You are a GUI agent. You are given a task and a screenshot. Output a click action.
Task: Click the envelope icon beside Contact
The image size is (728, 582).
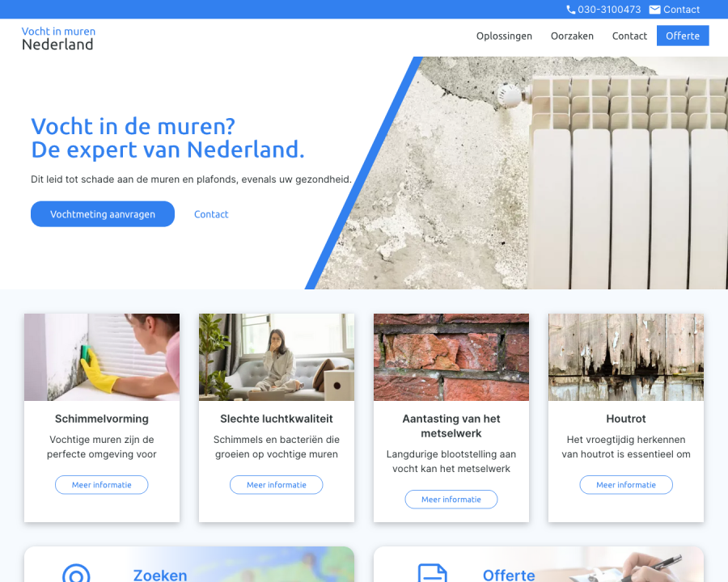pos(655,9)
